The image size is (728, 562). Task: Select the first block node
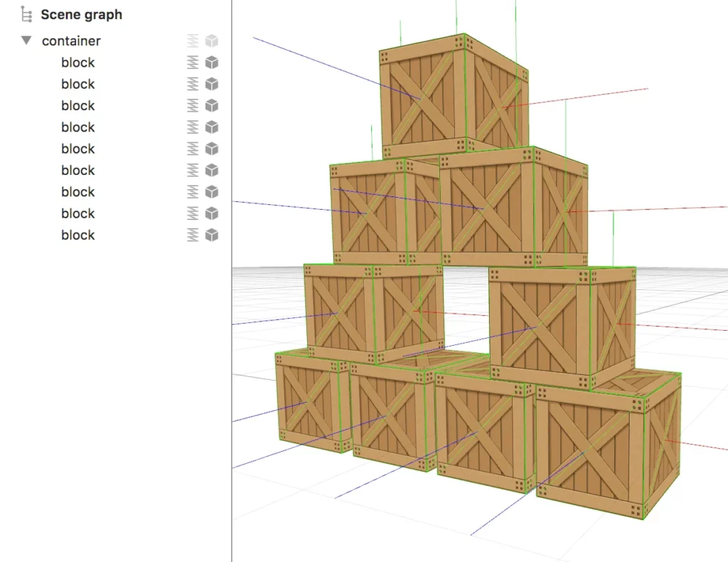78,62
